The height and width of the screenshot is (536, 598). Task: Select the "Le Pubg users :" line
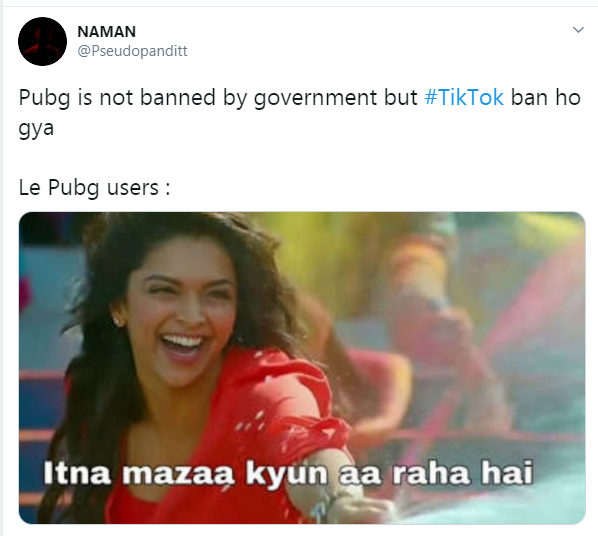point(95,188)
